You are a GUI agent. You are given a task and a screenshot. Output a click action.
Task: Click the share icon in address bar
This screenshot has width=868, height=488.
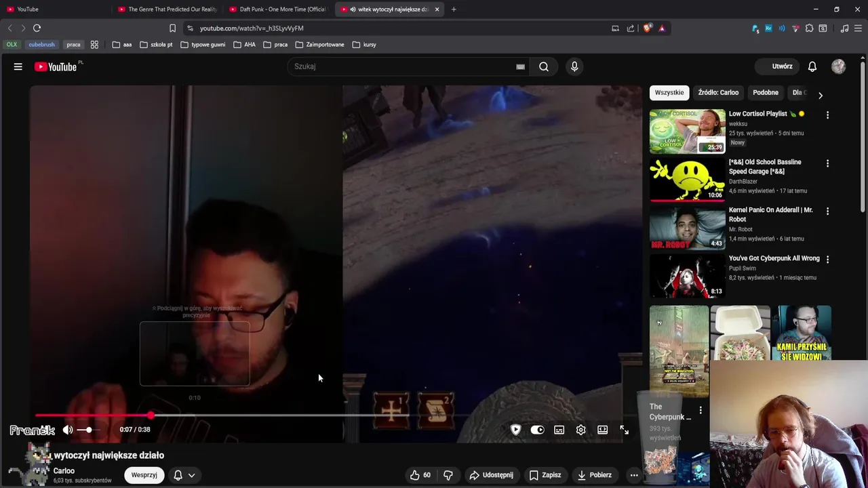point(631,28)
